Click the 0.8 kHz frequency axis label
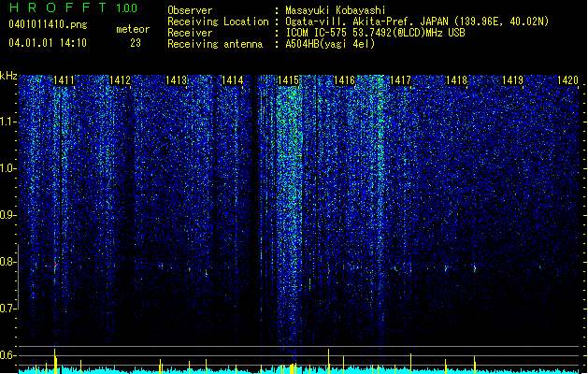Screen dimensions: 588x374 coord(8,262)
